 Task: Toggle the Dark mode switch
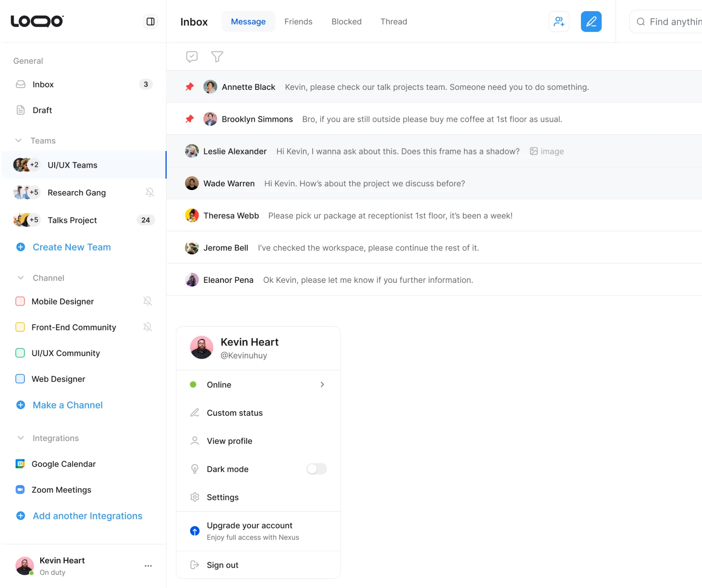(316, 469)
